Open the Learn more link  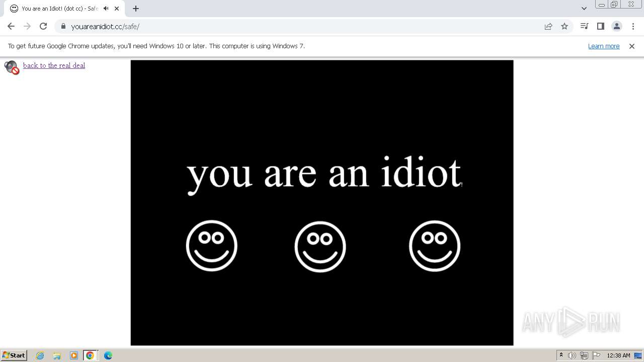click(x=604, y=46)
